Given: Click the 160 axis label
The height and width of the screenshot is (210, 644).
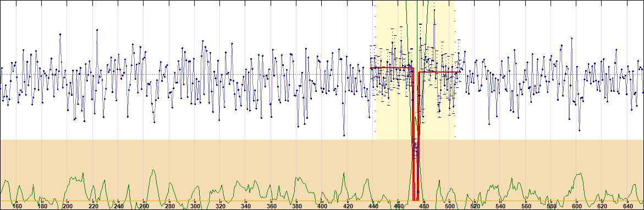Looking at the screenshot, I should pos(17,206).
